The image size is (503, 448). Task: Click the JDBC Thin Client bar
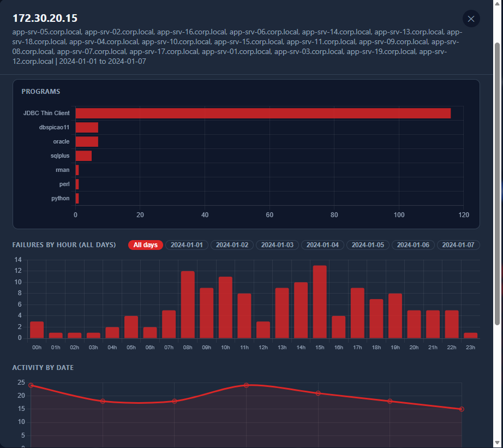pos(263,114)
